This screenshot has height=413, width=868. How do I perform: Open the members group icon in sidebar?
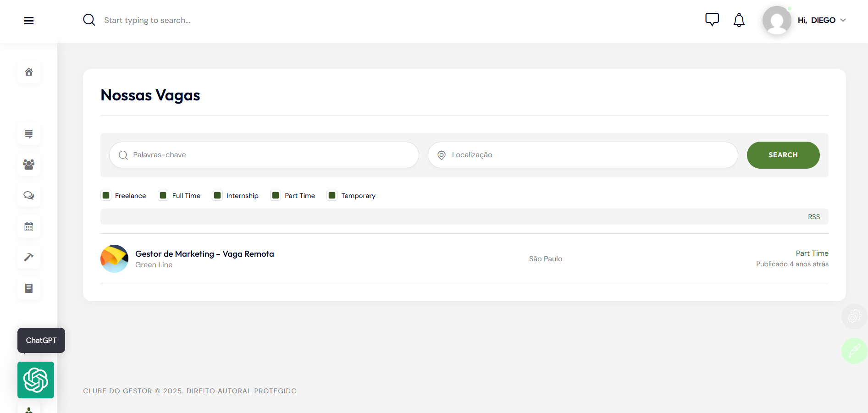pos(29,165)
